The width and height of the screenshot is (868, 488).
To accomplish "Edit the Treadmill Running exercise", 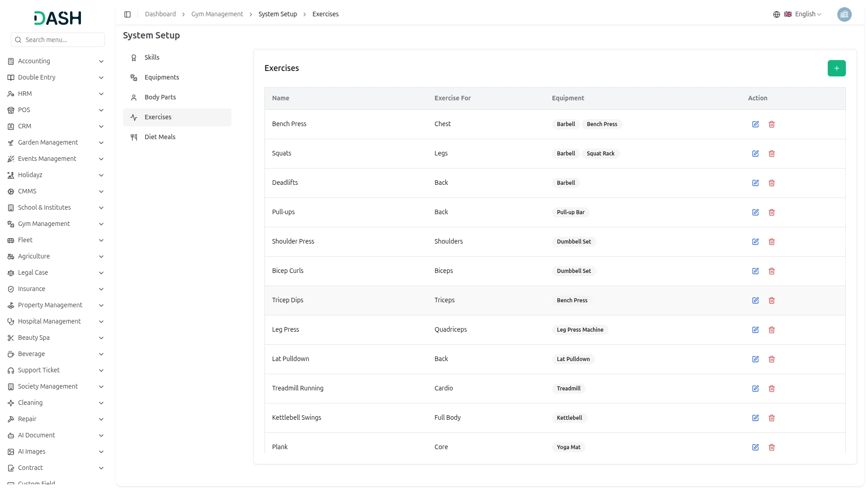I will 755,389.
